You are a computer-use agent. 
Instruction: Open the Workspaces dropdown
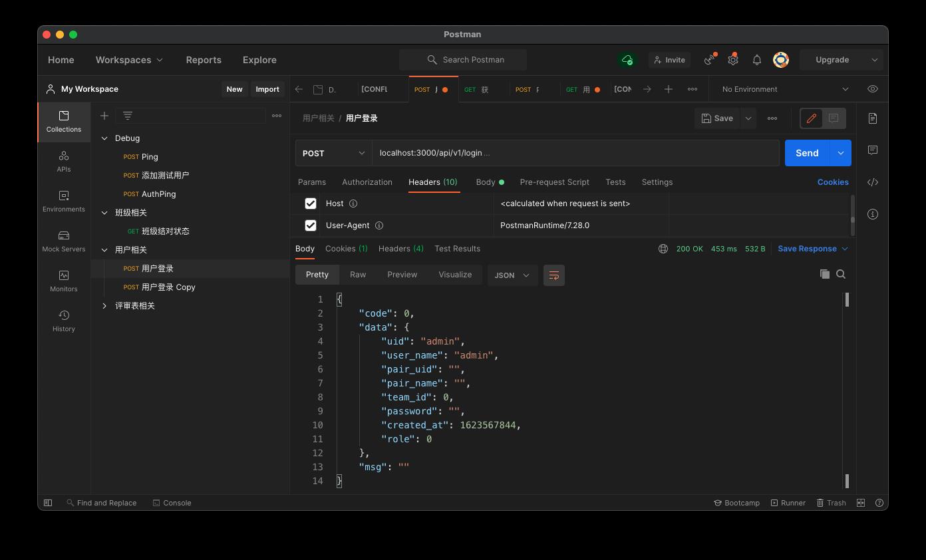tap(129, 60)
